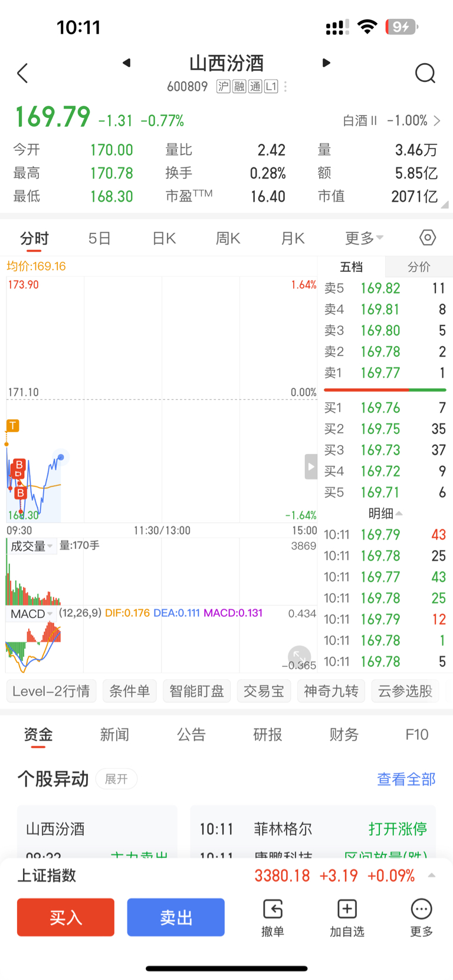Open the search magnifier icon
Image resolution: width=453 pixels, height=980 pixels.
(x=425, y=74)
